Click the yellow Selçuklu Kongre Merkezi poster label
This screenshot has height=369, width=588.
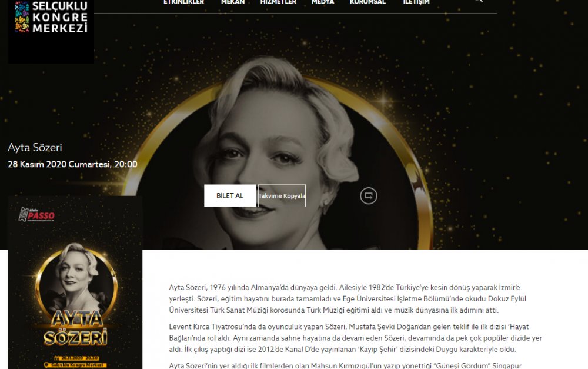tap(75, 365)
